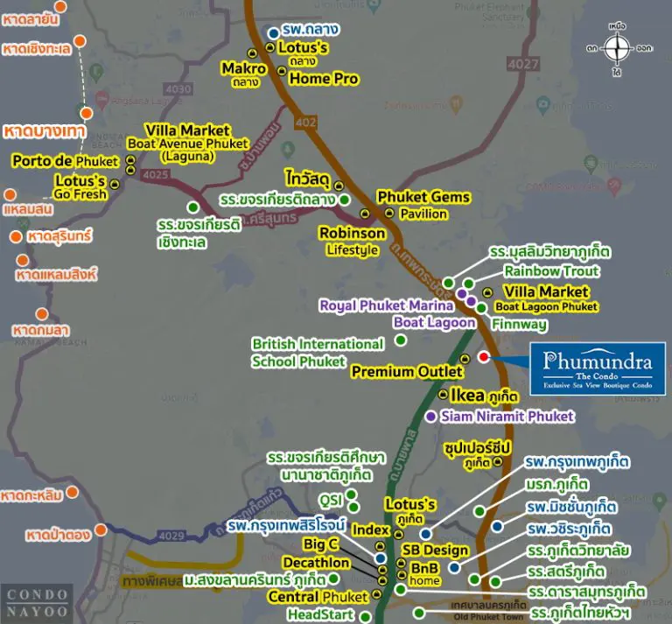Click the orange marker next to หาดป่าตอง
672x624 pixels.
[101, 529]
